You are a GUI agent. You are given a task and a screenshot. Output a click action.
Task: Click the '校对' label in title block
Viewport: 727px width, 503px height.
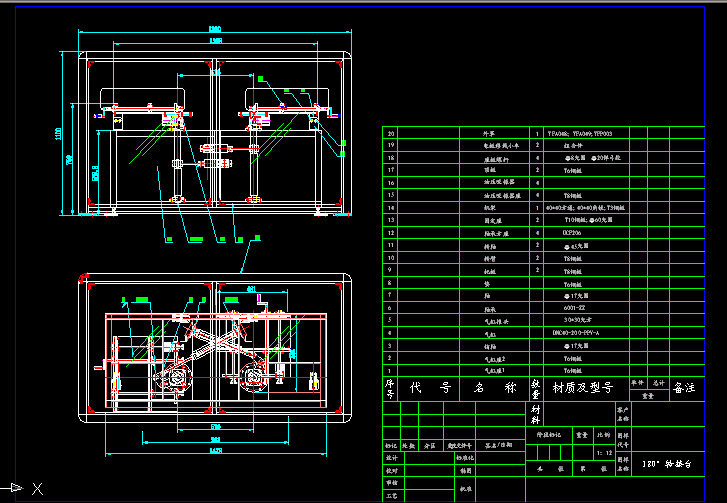tap(392, 471)
